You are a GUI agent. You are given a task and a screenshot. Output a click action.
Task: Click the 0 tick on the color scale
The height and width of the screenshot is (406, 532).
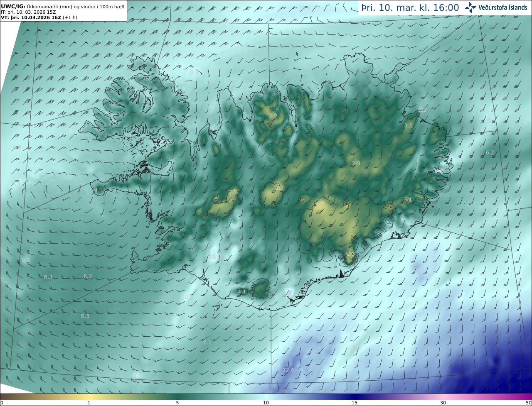coord(2,403)
